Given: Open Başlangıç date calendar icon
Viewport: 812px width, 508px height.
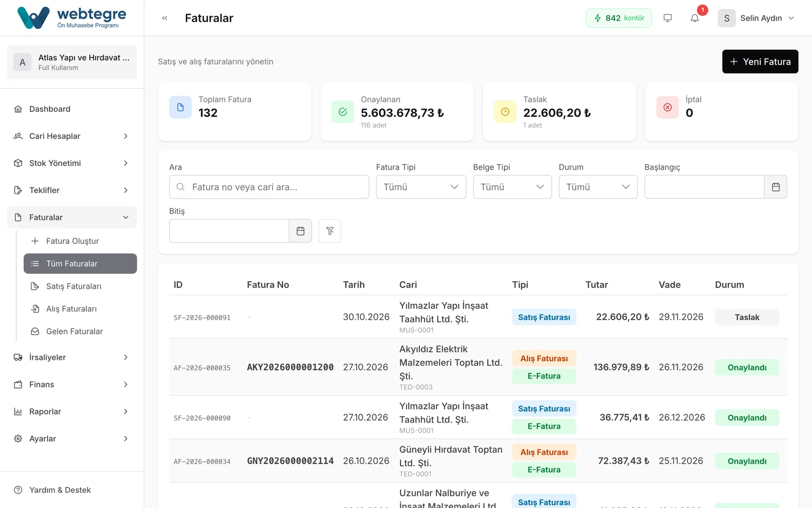Looking at the screenshot, I should (x=775, y=187).
